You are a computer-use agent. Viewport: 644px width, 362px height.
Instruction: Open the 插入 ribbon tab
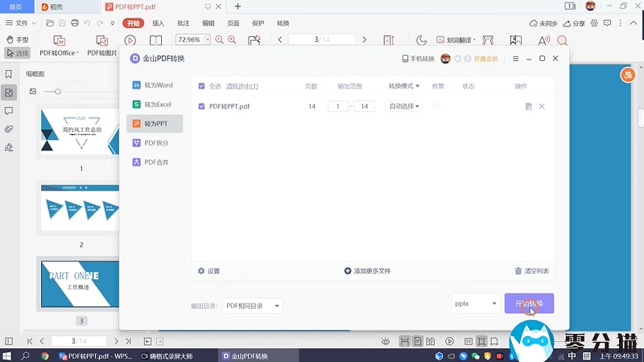(x=158, y=23)
